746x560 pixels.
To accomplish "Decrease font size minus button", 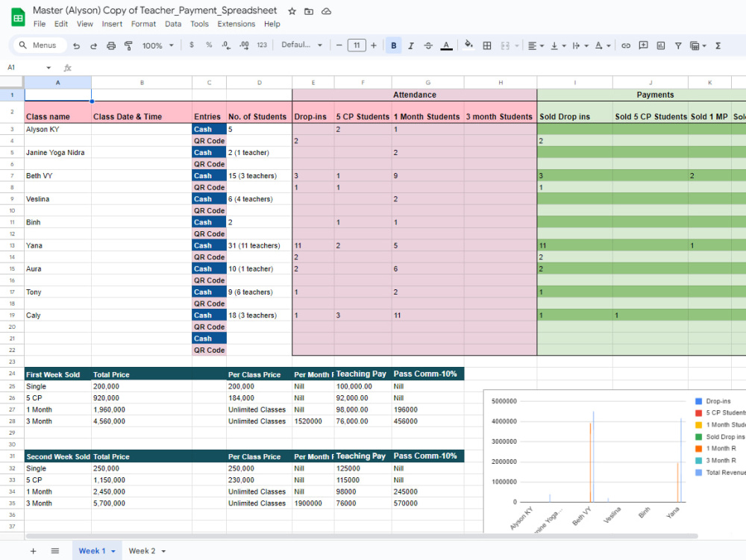I will pyautogui.click(x=339, y=45).
